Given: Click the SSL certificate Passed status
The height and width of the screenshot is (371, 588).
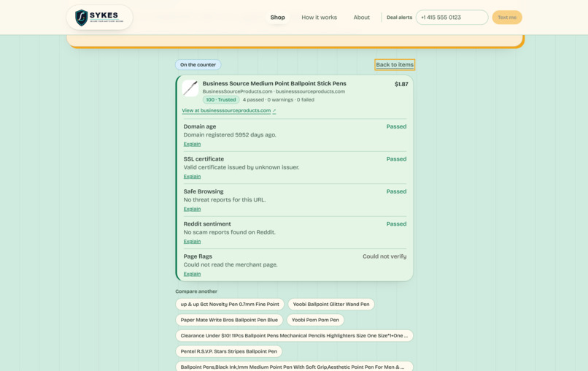Looking at the screenshot, I should click(x=396, y=158).
